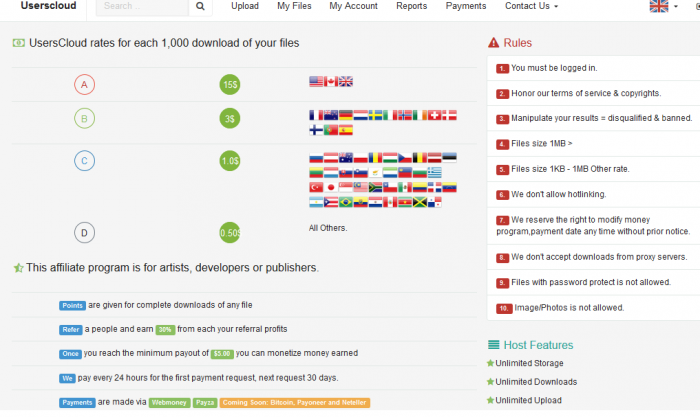Image resolution: width=700 pixels, height=417 pixels.
Task: Click the Spain flag in tier B
Action: (x=346, y=130)
